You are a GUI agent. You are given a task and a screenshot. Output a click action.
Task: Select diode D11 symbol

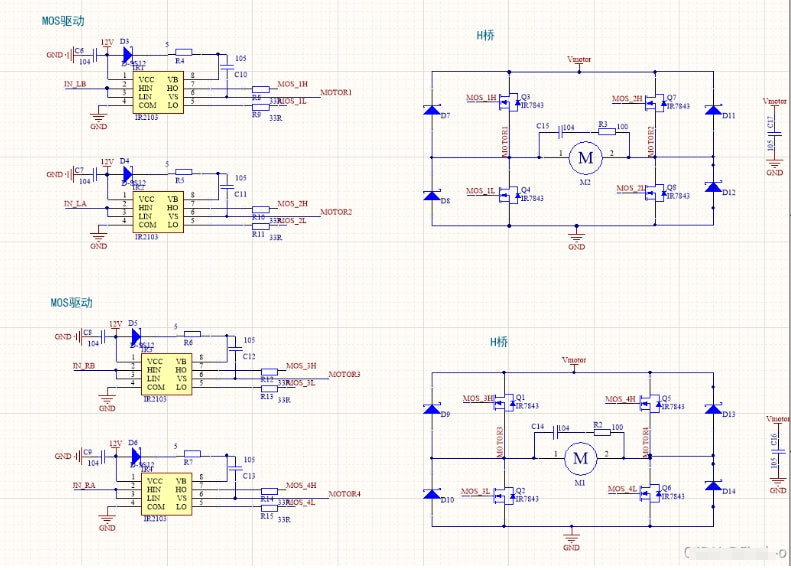pos(713,109)
